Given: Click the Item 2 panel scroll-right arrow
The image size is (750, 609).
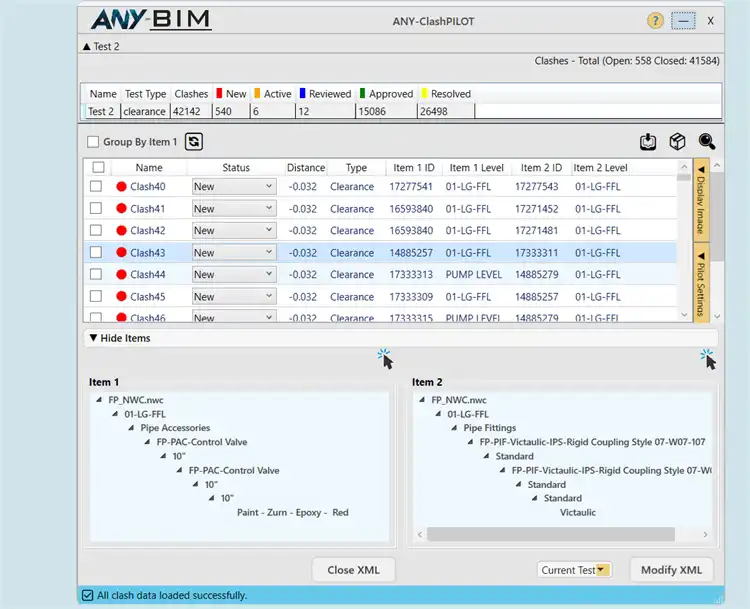Looking at the screenshot, I should coord(705,534).
